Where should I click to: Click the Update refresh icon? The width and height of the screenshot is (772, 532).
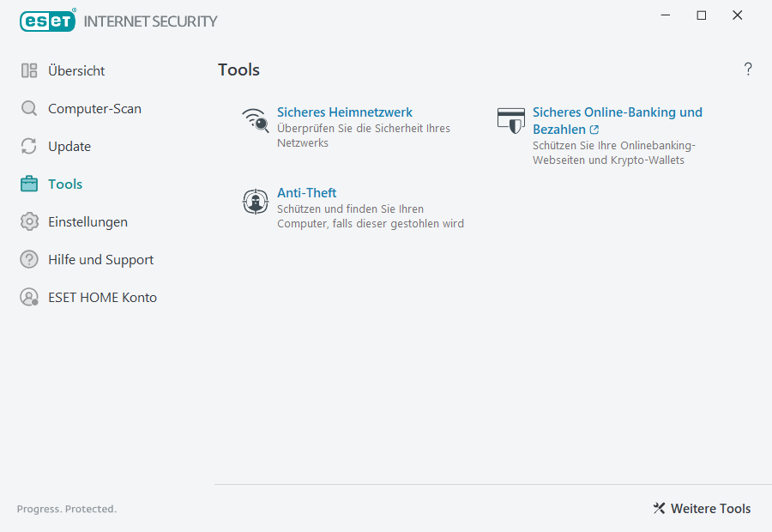click(30, 146)
